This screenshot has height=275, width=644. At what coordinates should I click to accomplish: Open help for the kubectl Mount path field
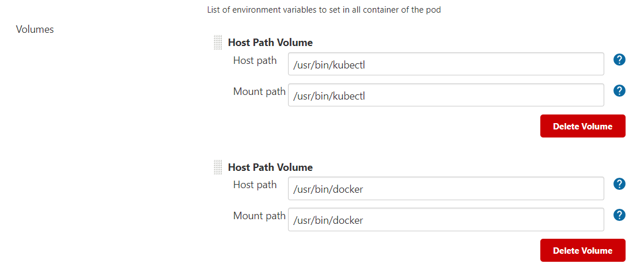click(x=619, y=91)
